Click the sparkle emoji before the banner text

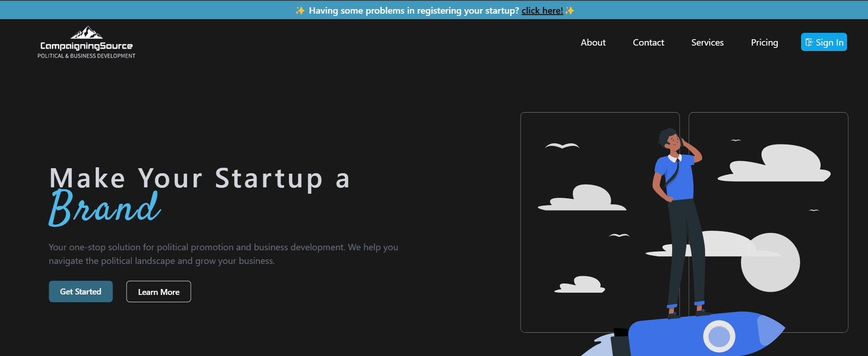click(x=300, y=10)
